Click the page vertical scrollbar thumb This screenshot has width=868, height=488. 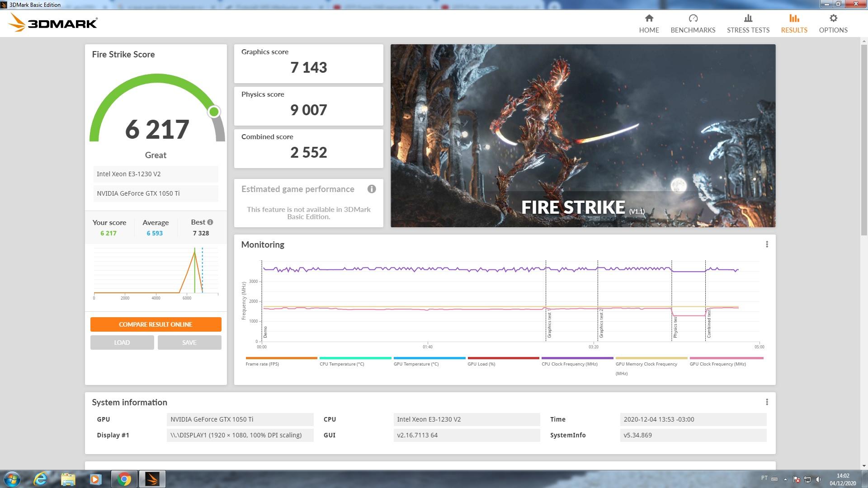pyautogui.click(x=864, y=139)
